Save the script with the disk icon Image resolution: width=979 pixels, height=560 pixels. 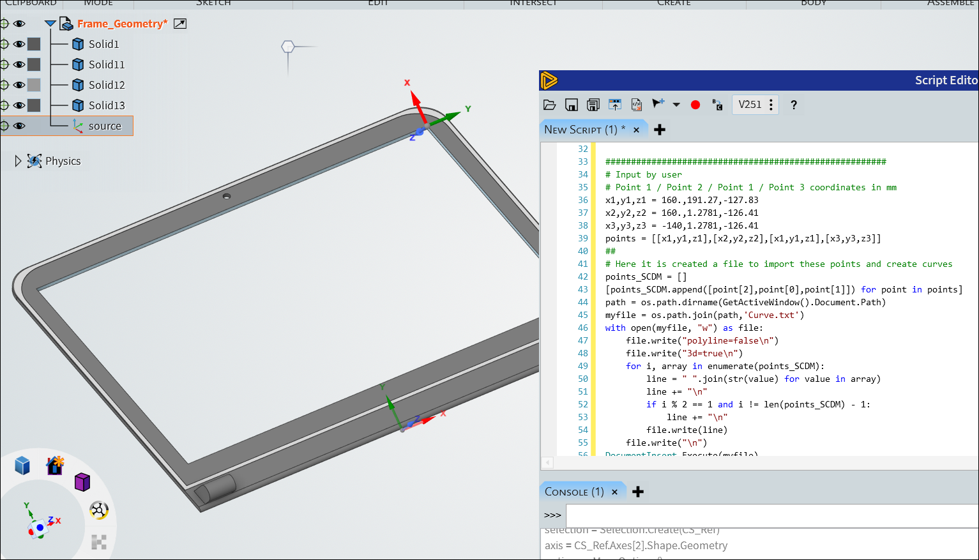(x=572, y=105)
